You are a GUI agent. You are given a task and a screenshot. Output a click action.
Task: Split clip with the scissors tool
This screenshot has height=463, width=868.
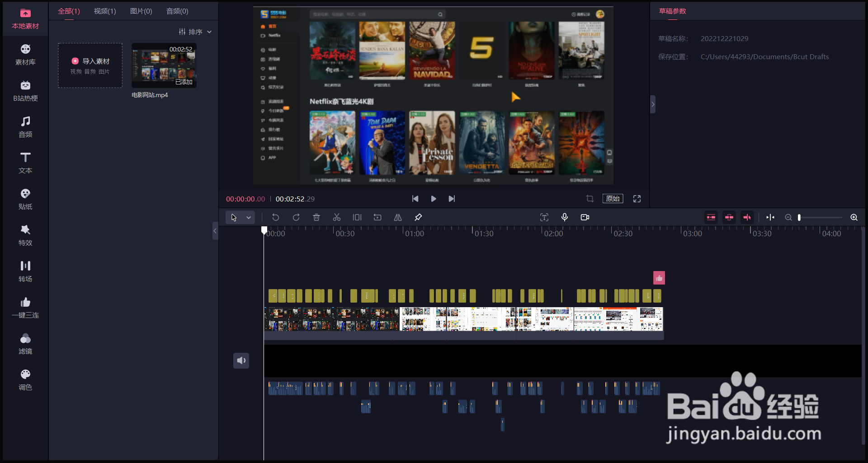tap(337, 218)
